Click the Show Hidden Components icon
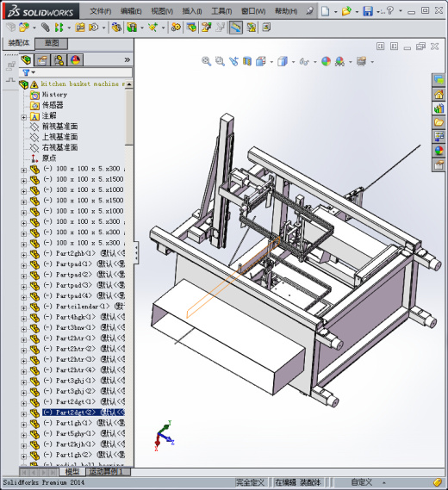This screenshot has width=448, height=490. click(116, 28)
